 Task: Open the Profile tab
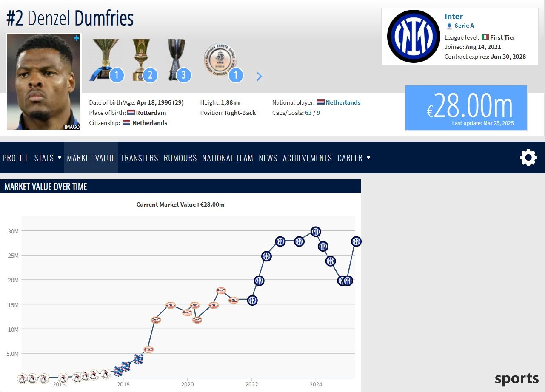pyautogui.click(x=15, y=158)
